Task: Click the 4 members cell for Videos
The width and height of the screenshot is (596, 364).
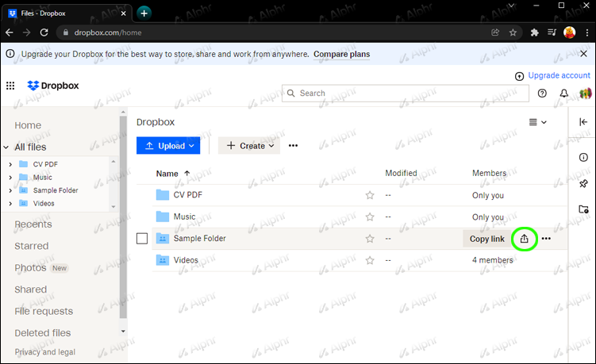Action: click(493, 260)
